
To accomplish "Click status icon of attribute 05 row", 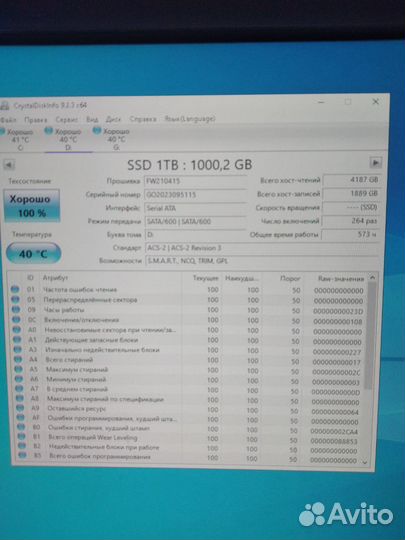I will 15,300.
